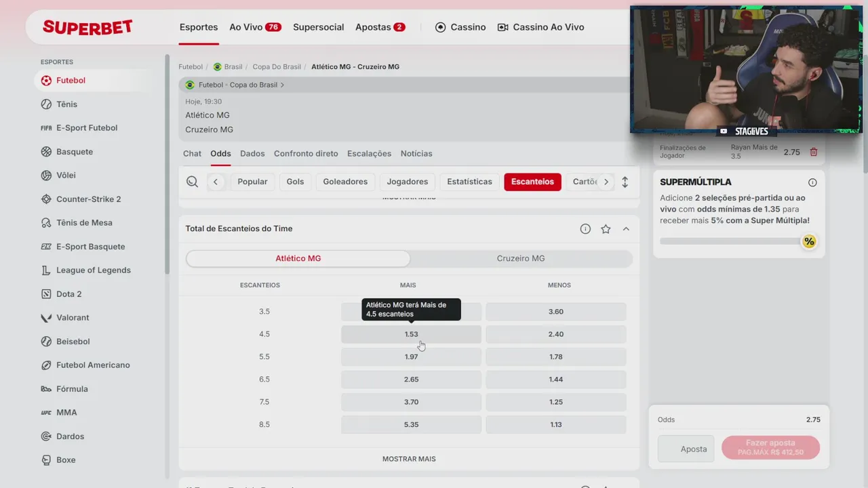Filter markets by Goleadores
Screen dimensions: 868x488
click(345, 182)
